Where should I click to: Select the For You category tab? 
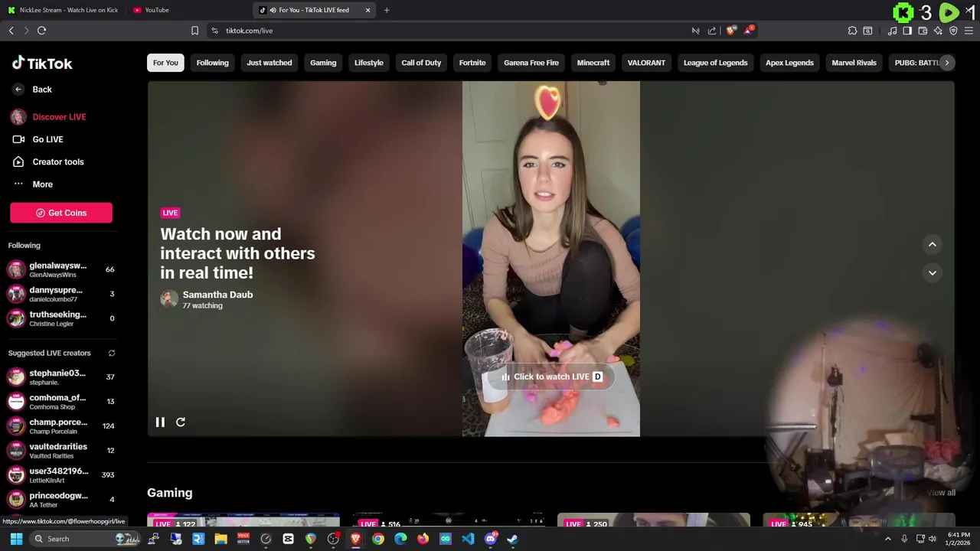click(165, 63)
